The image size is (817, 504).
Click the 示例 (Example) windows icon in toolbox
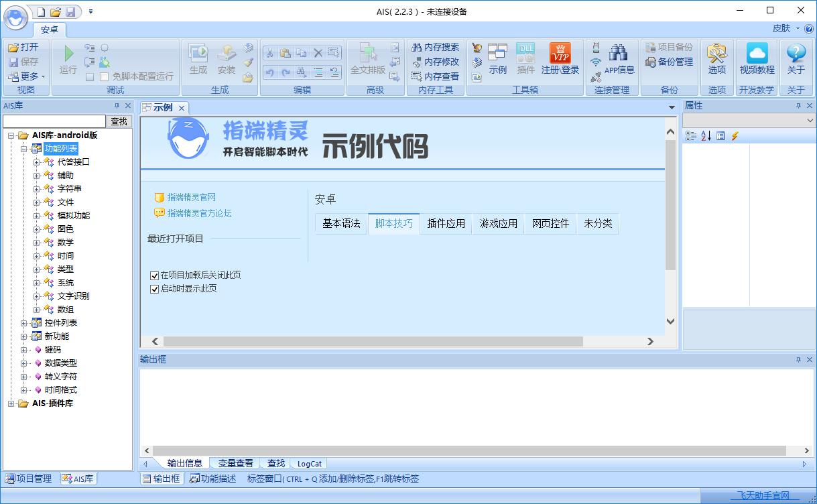(497, 53)
